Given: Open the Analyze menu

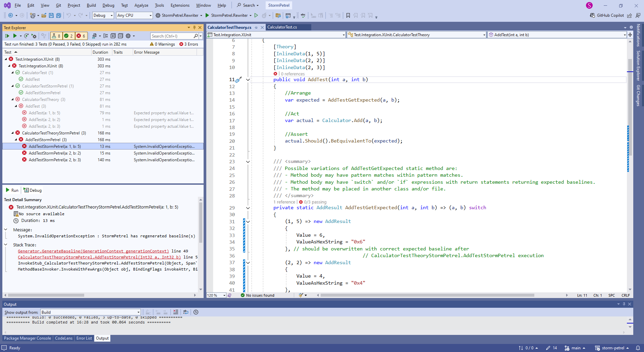Looking at the screenshot, I should point(141,5).
